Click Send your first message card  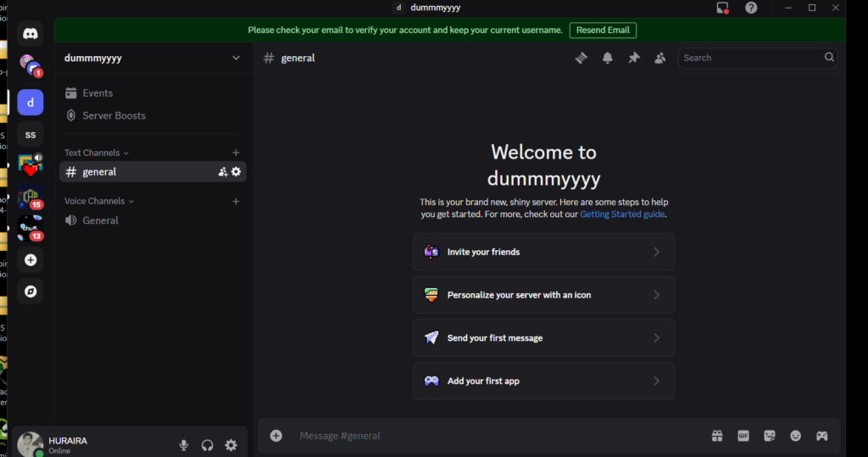[x=543, y=338]
